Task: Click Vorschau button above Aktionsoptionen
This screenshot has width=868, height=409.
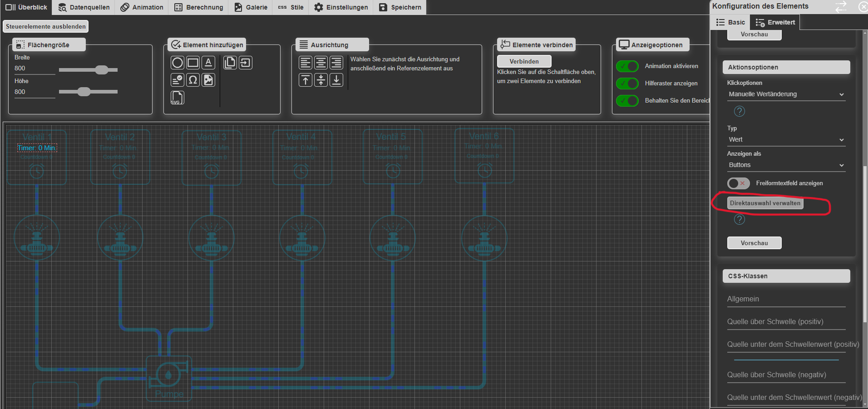Action: [755, 34]
